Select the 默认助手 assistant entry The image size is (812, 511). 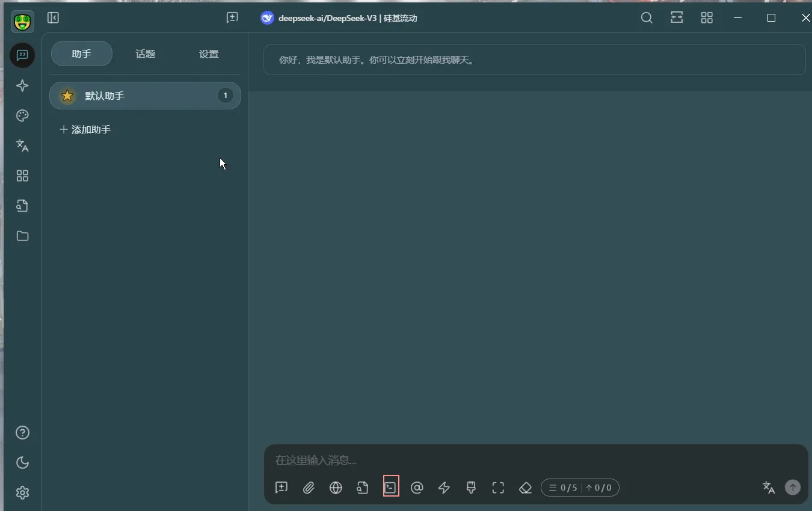click(x=144, y=96)
